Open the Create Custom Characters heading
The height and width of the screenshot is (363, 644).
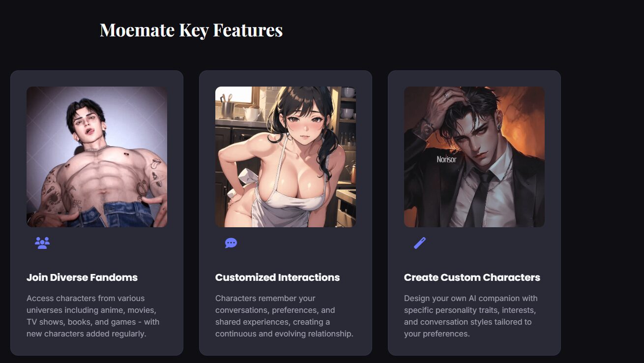coord(472,277)
